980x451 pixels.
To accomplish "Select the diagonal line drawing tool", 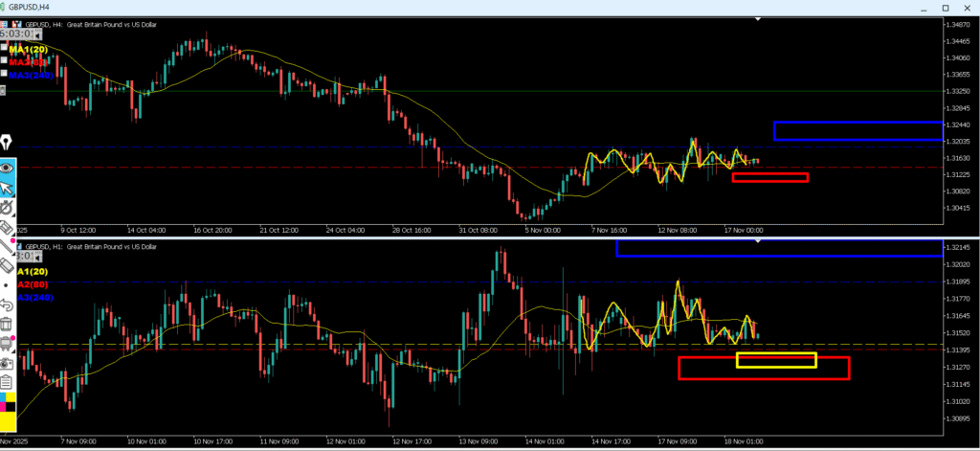I will (8, 246).
